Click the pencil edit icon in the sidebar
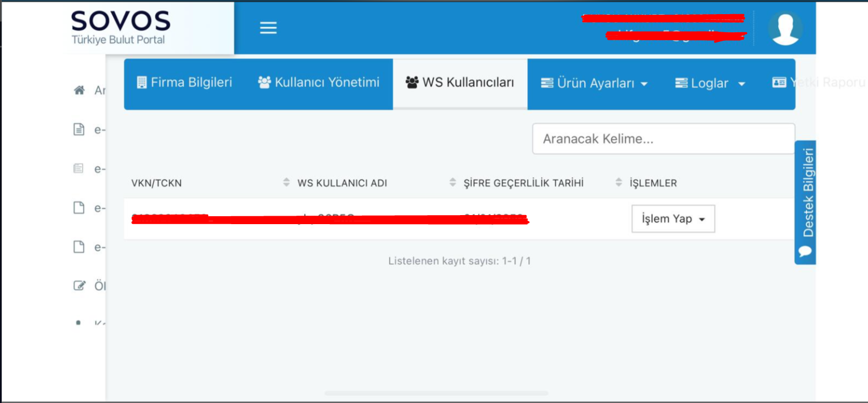The height and width of the screenshot is (403, 868). pos(80,285)
